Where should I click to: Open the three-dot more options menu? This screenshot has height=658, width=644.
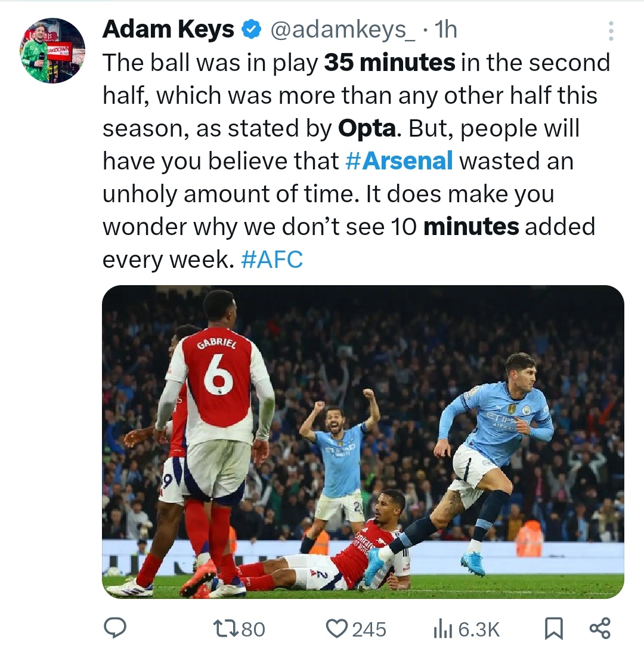tap(610, 31)
